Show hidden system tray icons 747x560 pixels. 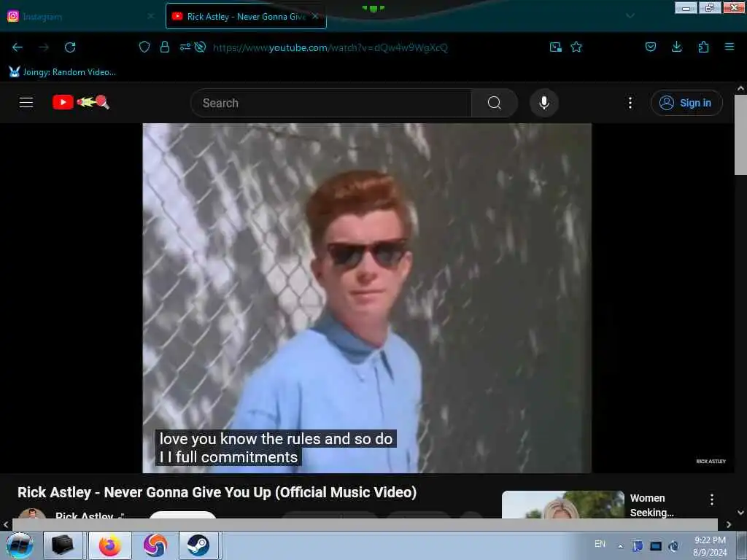620,546
